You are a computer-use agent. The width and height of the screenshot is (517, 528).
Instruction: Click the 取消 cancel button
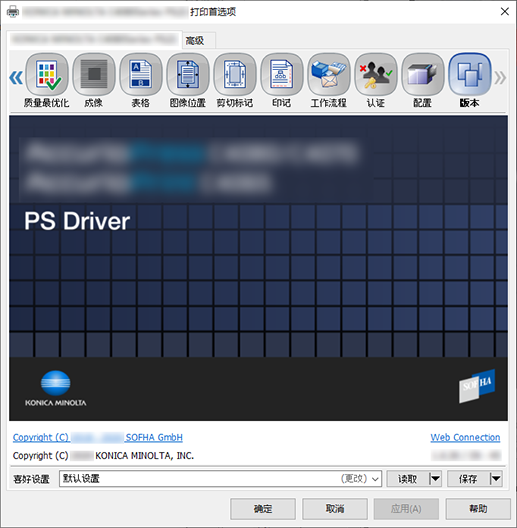point(335,509)
